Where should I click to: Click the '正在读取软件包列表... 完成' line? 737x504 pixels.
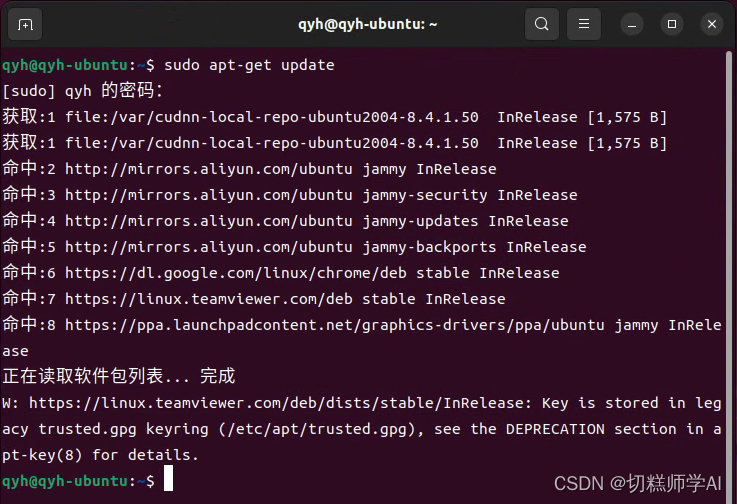click(118, 376)
